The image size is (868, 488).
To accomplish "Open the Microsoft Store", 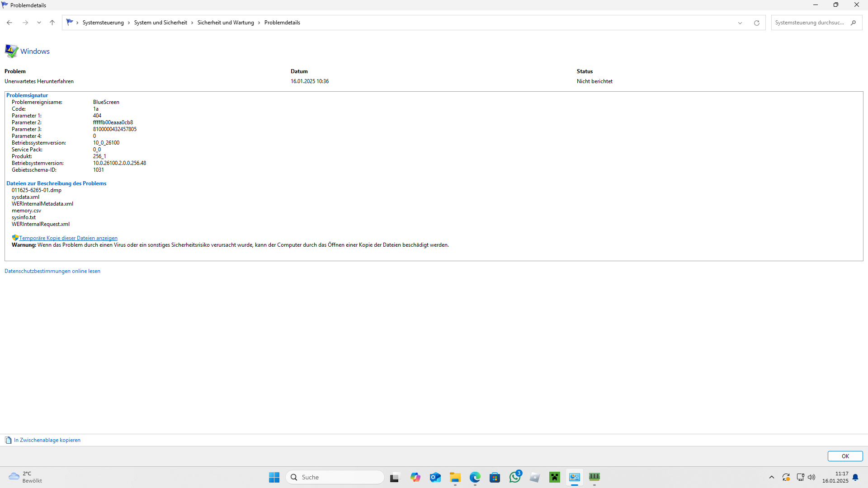I will pos(495,477).
